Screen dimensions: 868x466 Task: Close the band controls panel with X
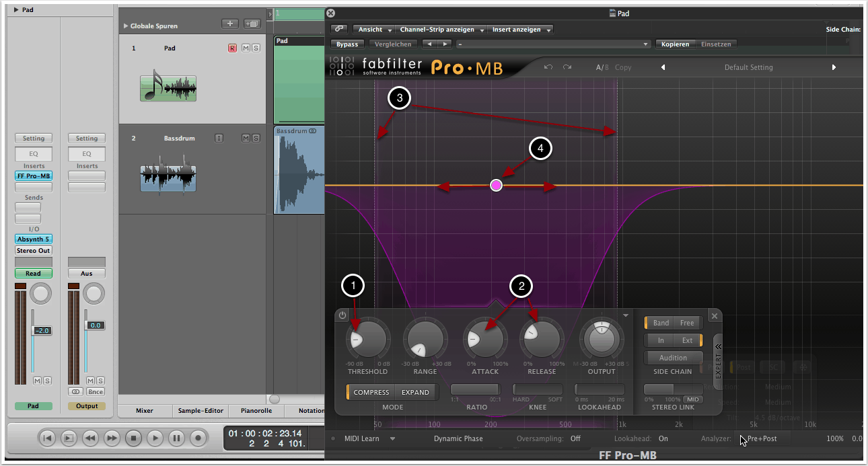[715, 316]
